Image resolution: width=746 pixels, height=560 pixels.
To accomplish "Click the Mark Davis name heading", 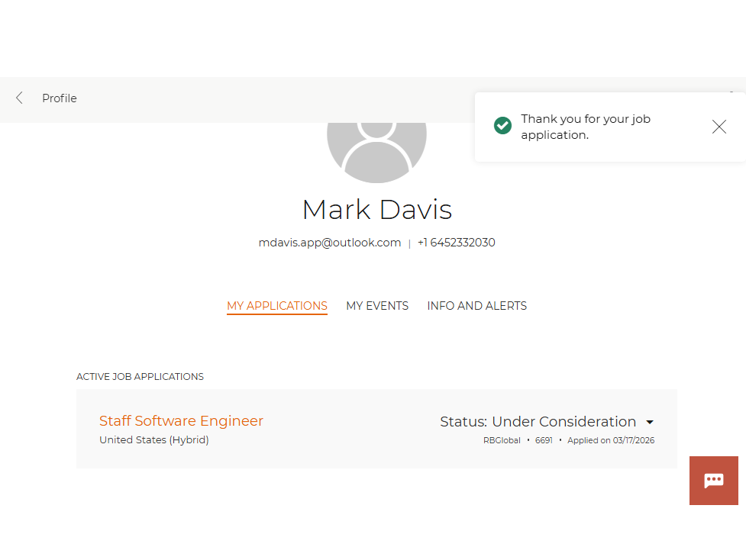I will 376,209.
